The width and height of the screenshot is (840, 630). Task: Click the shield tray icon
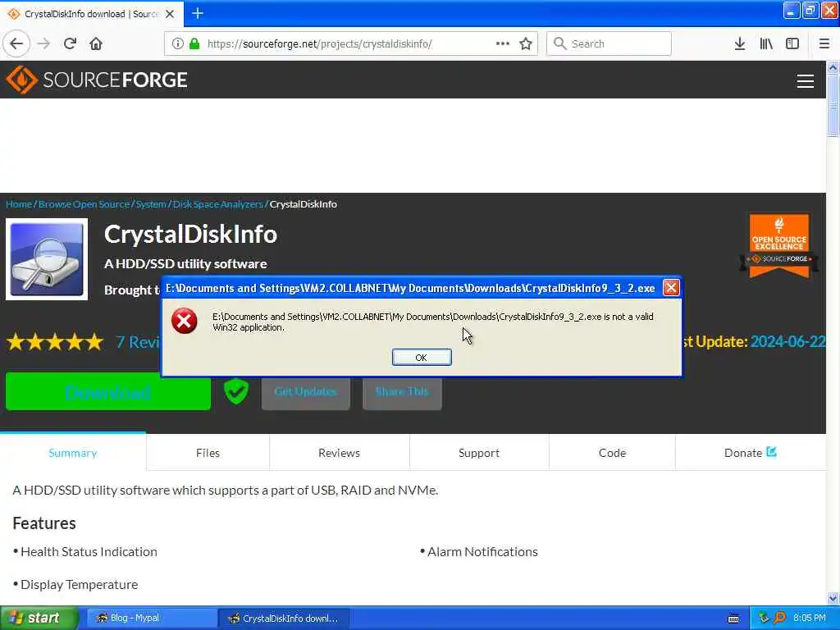(764, 618)
